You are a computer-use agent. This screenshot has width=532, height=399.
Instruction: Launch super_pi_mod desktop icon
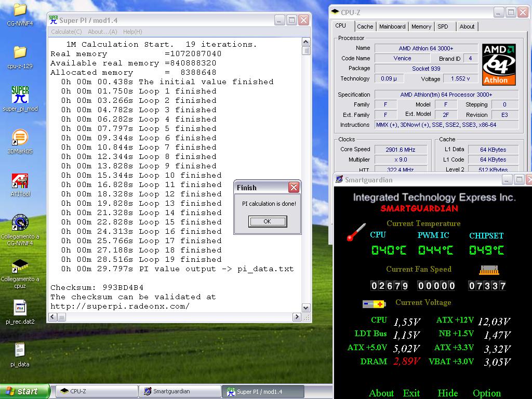click(x=20, y=95)
